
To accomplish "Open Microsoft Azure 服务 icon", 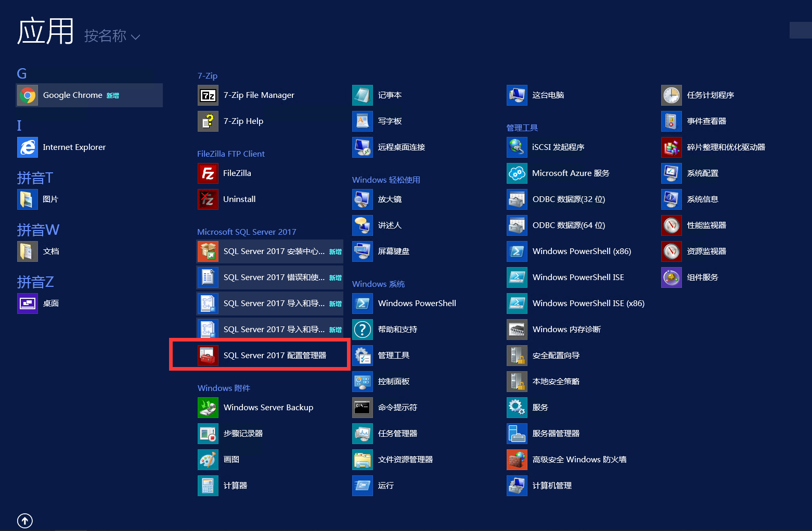I will (517, 173).
